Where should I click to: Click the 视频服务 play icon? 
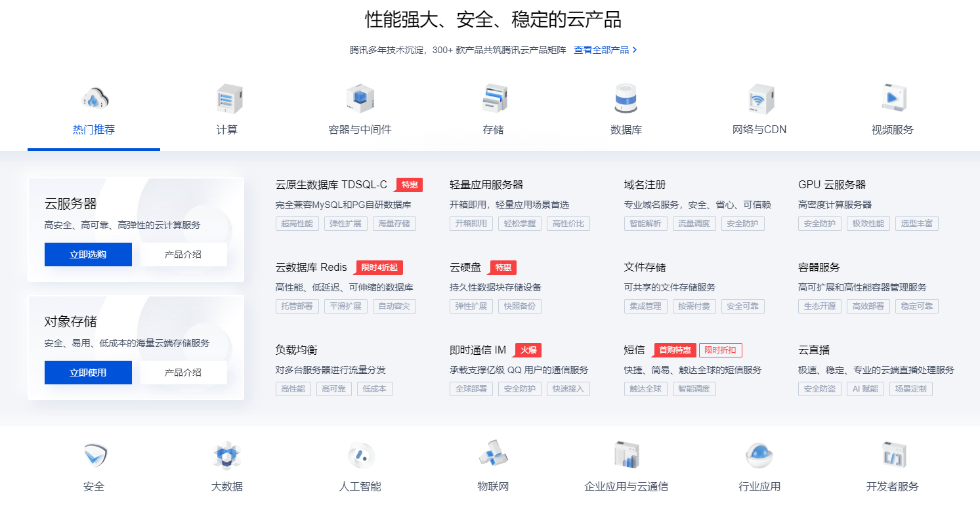tap(893, 98)
